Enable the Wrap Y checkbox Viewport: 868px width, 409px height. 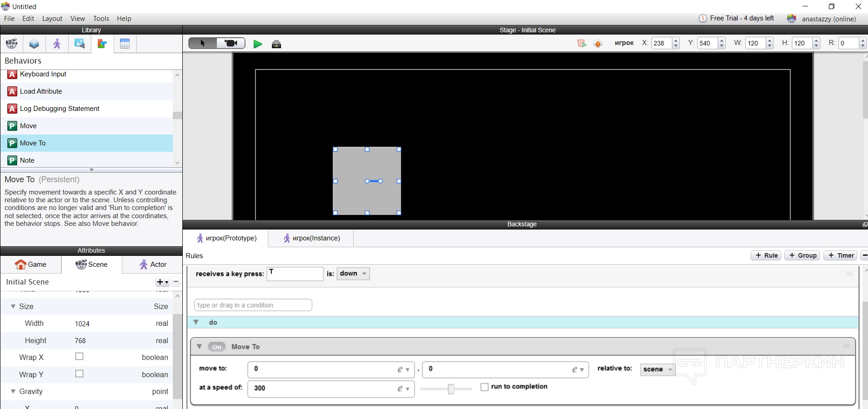[80, 374]
